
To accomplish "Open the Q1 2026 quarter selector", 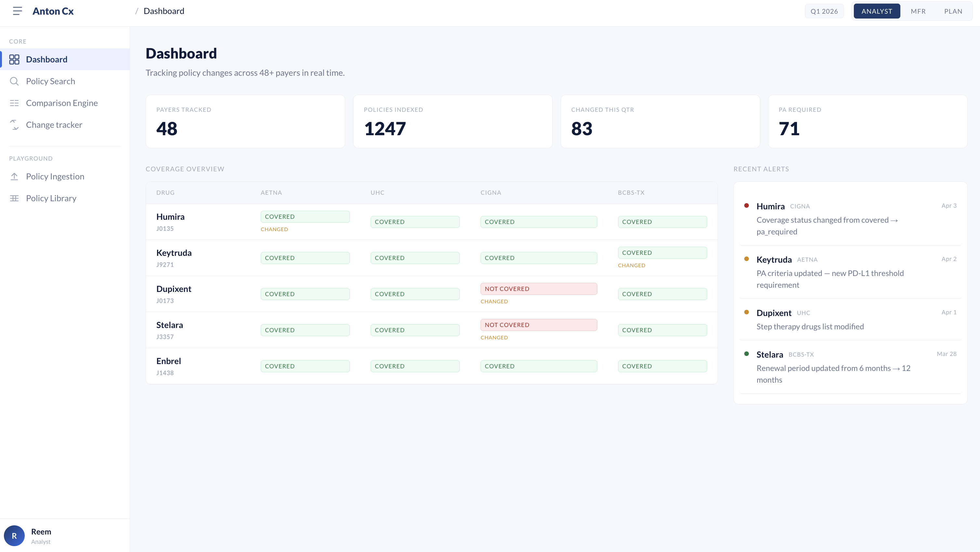I will [824, 11].
